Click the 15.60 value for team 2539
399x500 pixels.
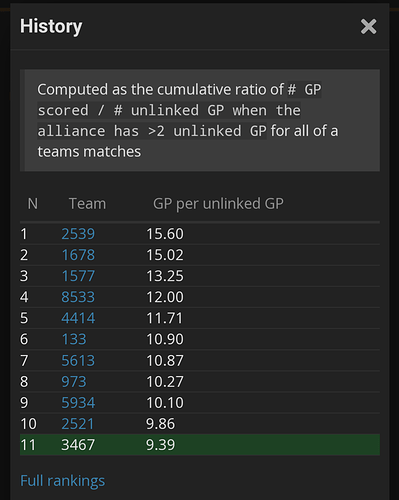[165, 234]
